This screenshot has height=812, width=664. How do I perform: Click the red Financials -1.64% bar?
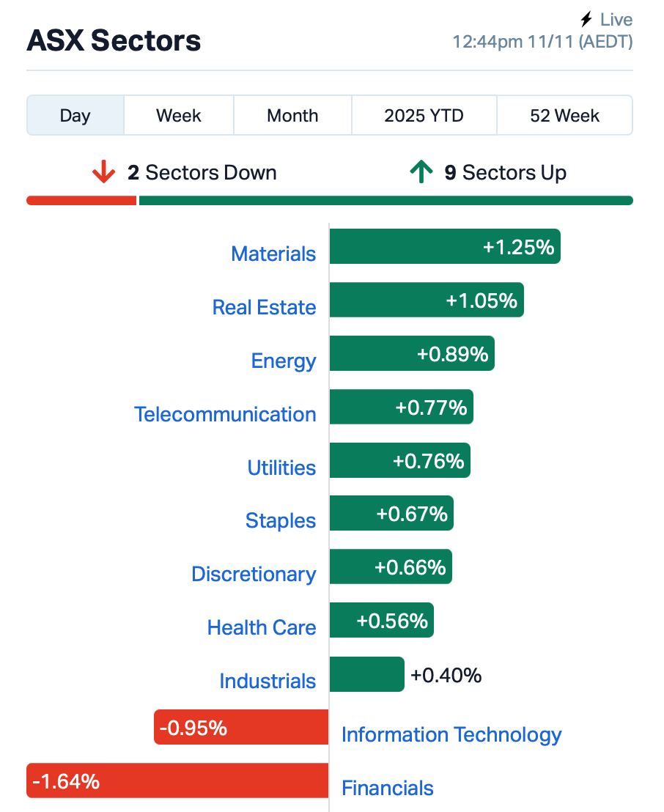[x=177, y=781]
